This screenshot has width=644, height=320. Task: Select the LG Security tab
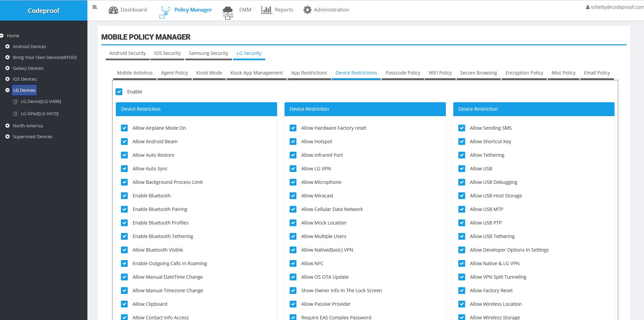click(249, 53)
